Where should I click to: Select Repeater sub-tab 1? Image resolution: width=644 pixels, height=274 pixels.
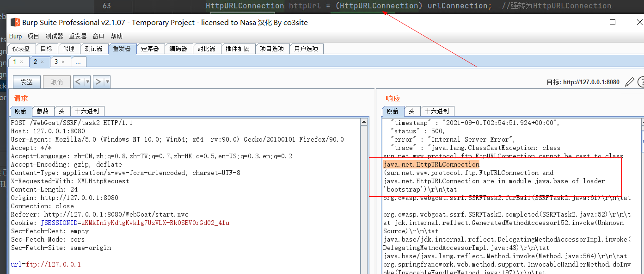[15, 62]
